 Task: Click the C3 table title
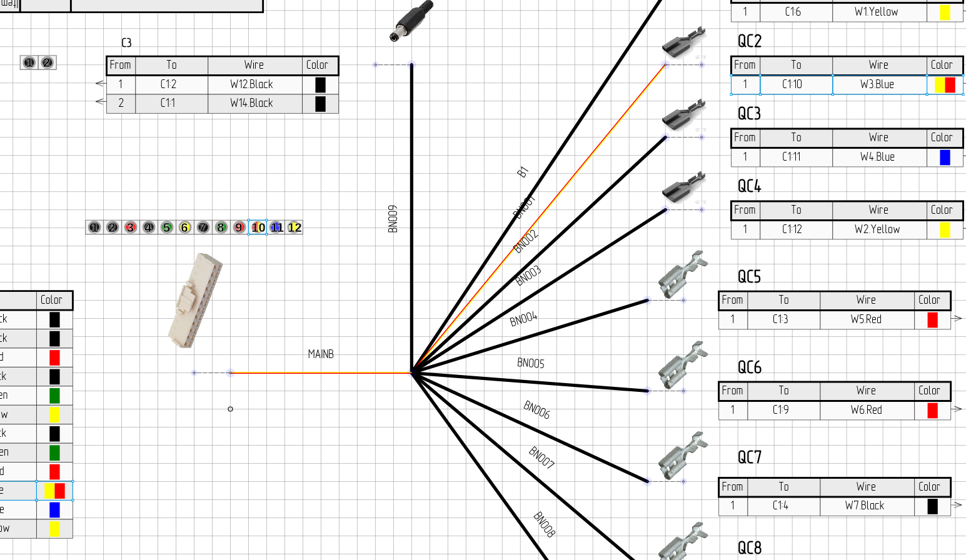[x=126, y=44]
